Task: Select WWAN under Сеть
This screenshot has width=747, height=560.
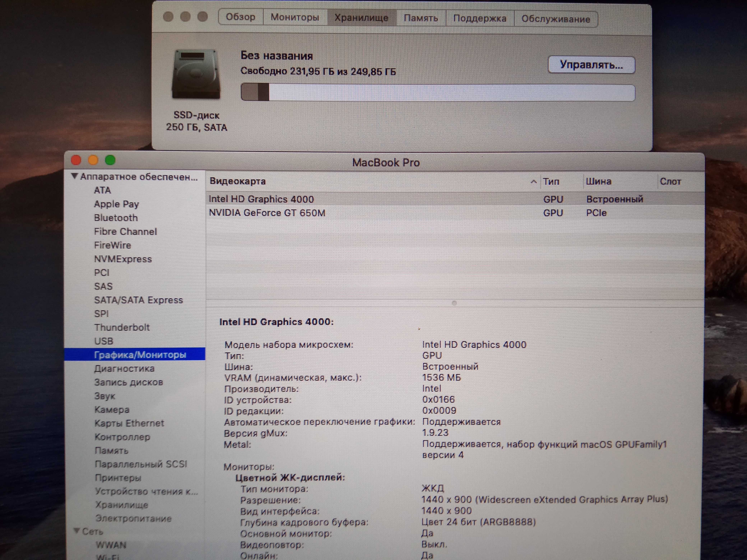Action: click(x=111, y=545)
